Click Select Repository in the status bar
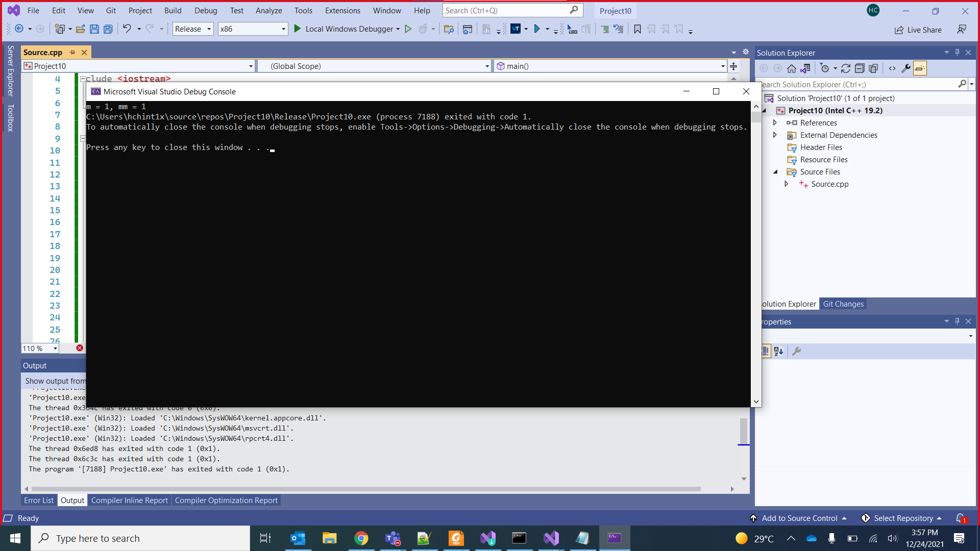Screen dimensions: 980x551 [904, 518]
